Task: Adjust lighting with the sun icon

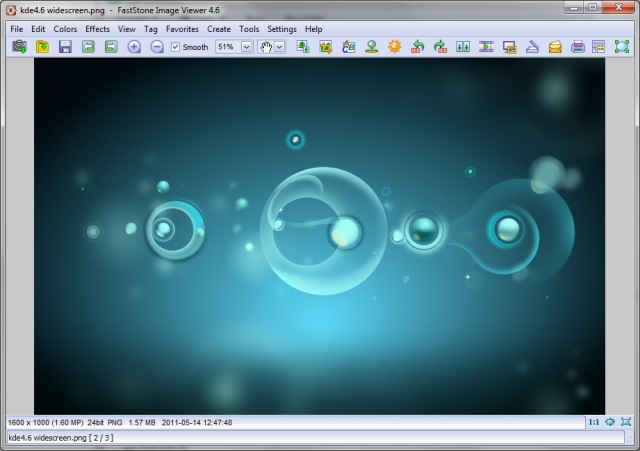Action: tap(395, 47)
